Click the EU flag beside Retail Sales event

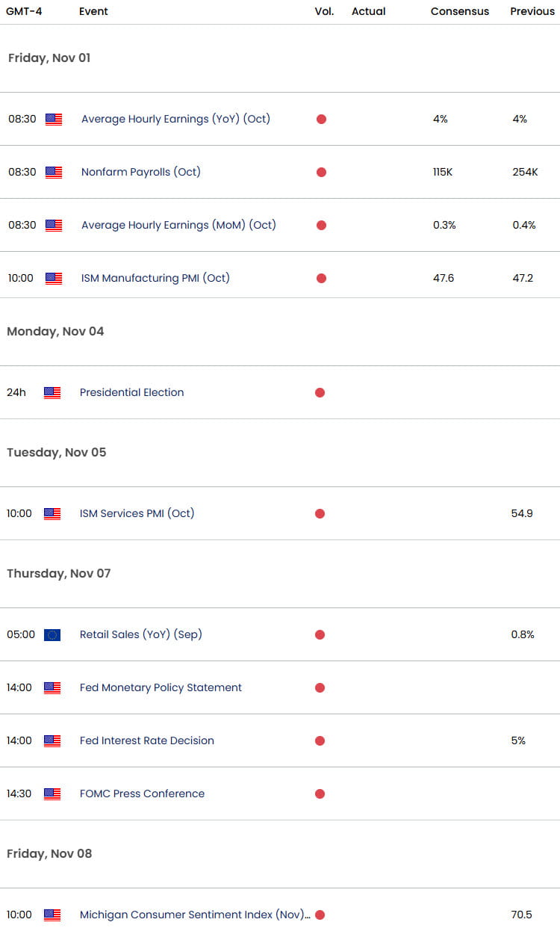(53, 634)
